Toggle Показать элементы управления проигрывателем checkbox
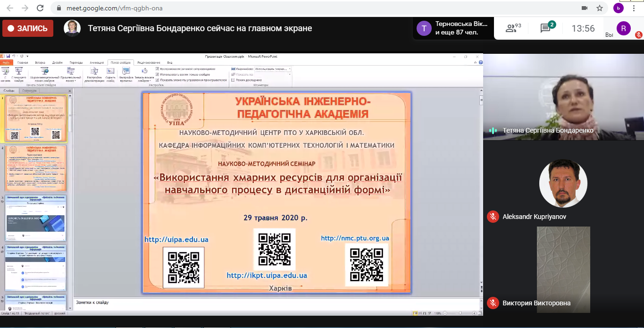The image size is (644, 328). click(x=157, y=80)
